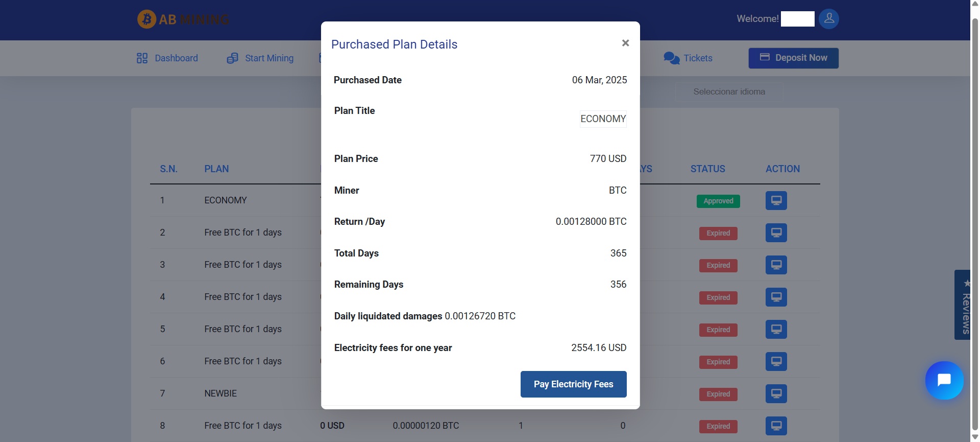Open the Start Mining menu item
This screenshot has height=442, width=980.
coord(260,58)
